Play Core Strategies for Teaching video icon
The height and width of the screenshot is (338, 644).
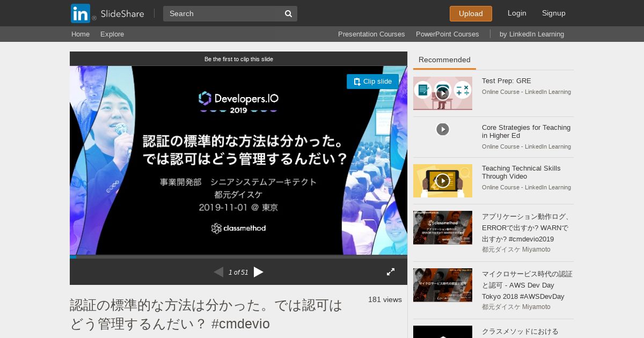(x=443, y=129)
